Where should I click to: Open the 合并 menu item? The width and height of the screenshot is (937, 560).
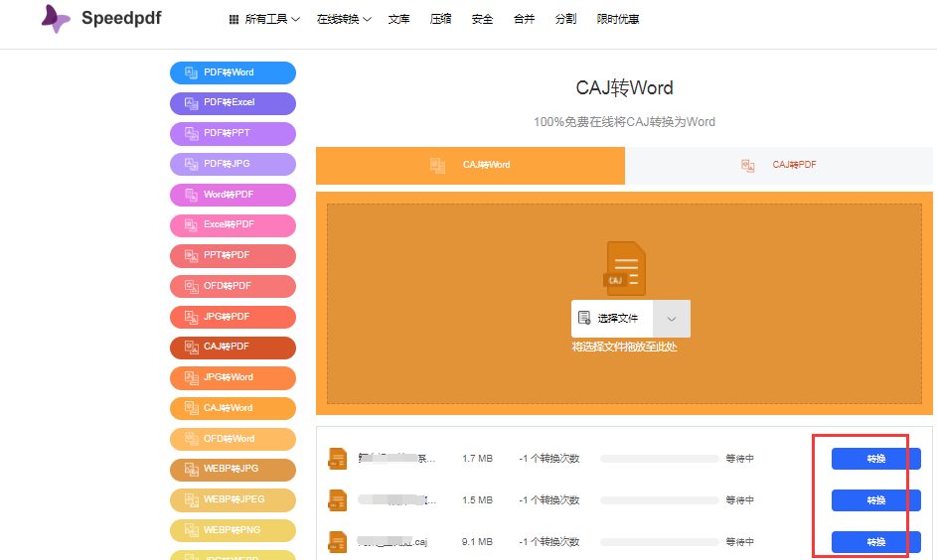524,19
